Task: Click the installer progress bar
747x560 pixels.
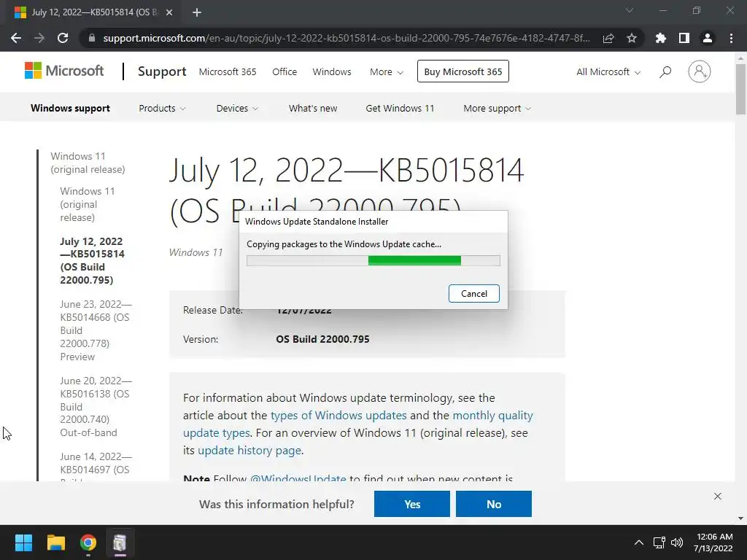Action: tap(373, 260)
